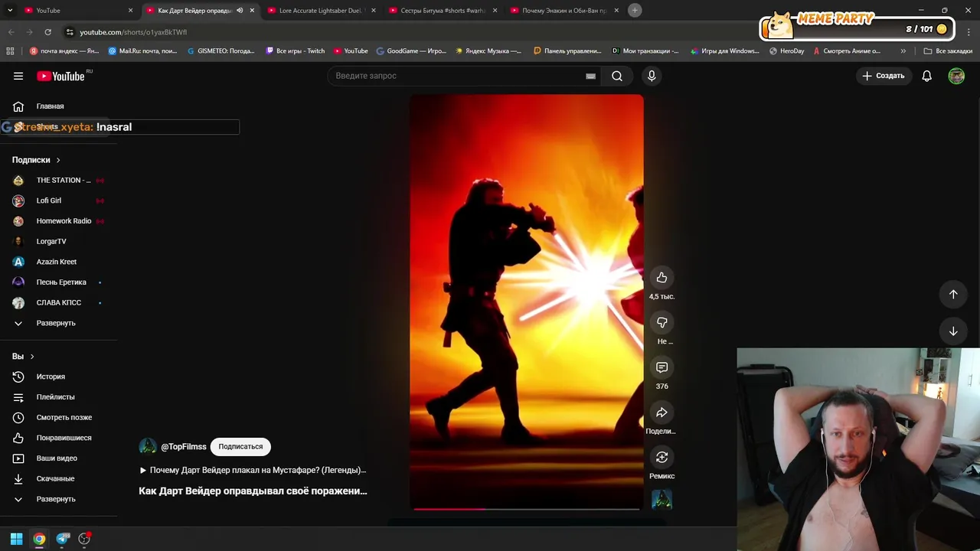Viewport: 980px width, 551px height.
Task: Switch to the first YouTube tab
Action: click(x=79, y=11)
